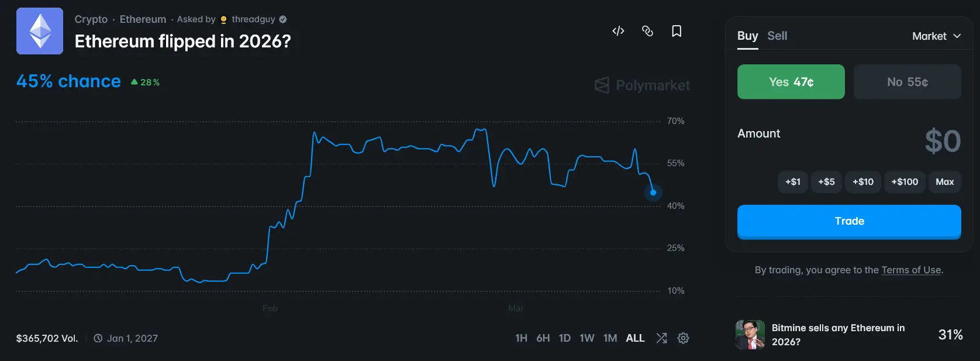Click the Ethereum market logo

40,31
